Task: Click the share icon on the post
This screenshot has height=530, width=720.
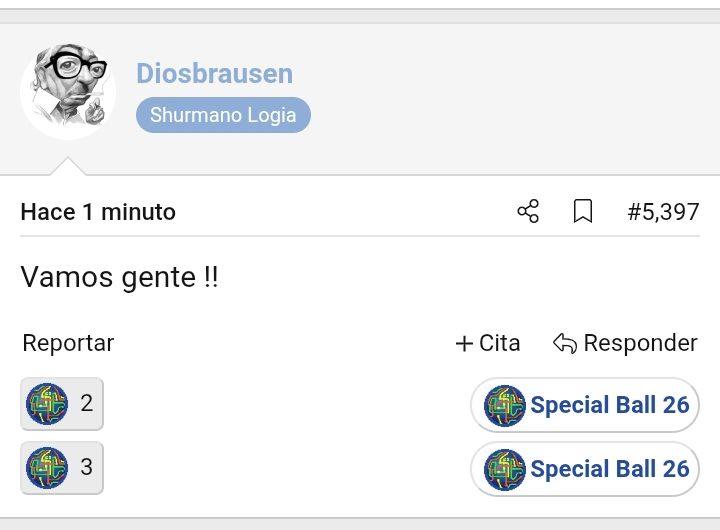Action: (528, 211)
